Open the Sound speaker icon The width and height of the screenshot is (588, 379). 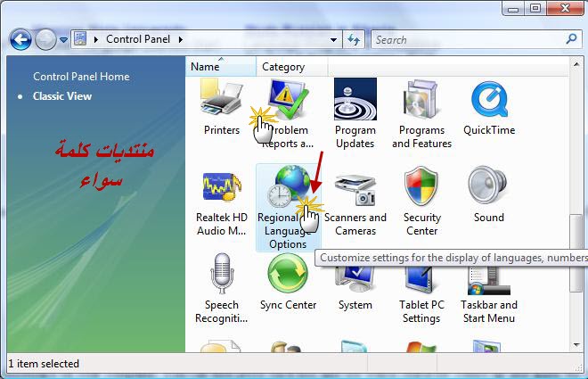487,185
